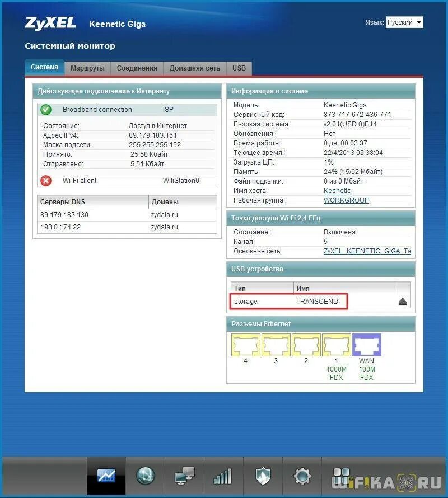Click the Доступ в Интернет status text
This screenshot has width=448, height=498.
(158, 126)
